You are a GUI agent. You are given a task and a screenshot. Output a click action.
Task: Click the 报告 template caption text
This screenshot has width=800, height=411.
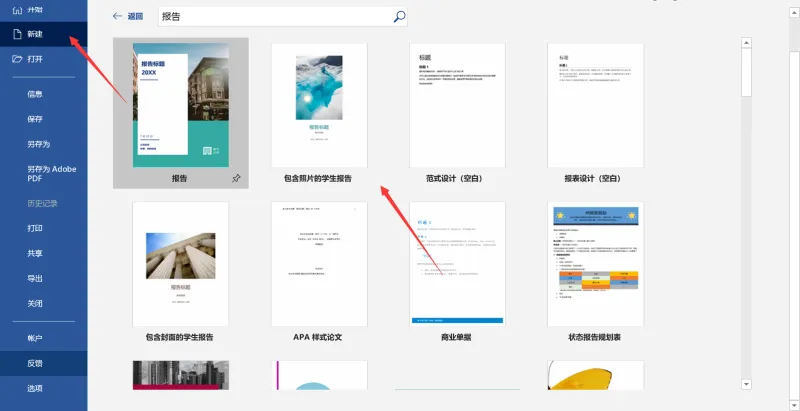click(180, 178)
